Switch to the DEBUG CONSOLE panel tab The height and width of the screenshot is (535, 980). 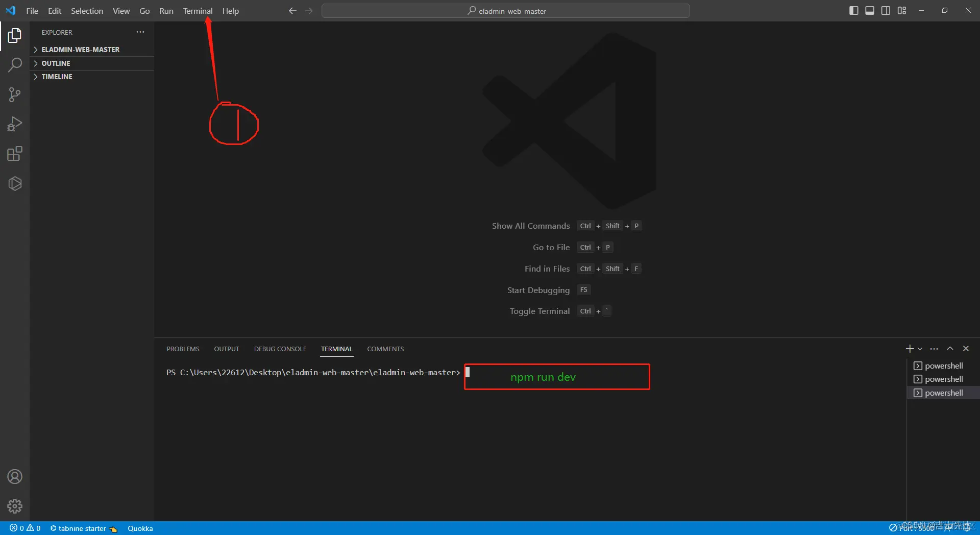280,349
